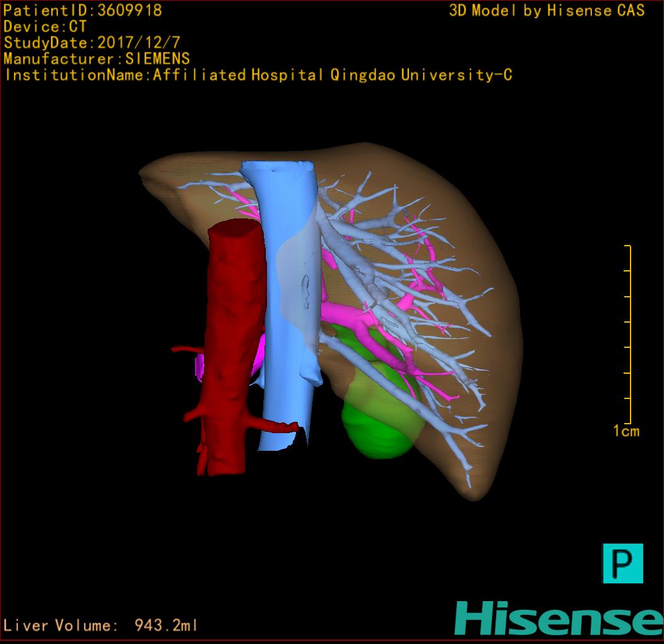Click the Hisense logo
Image resolution: width=664 pixels, height=644 pixels.
coord(559,619)
